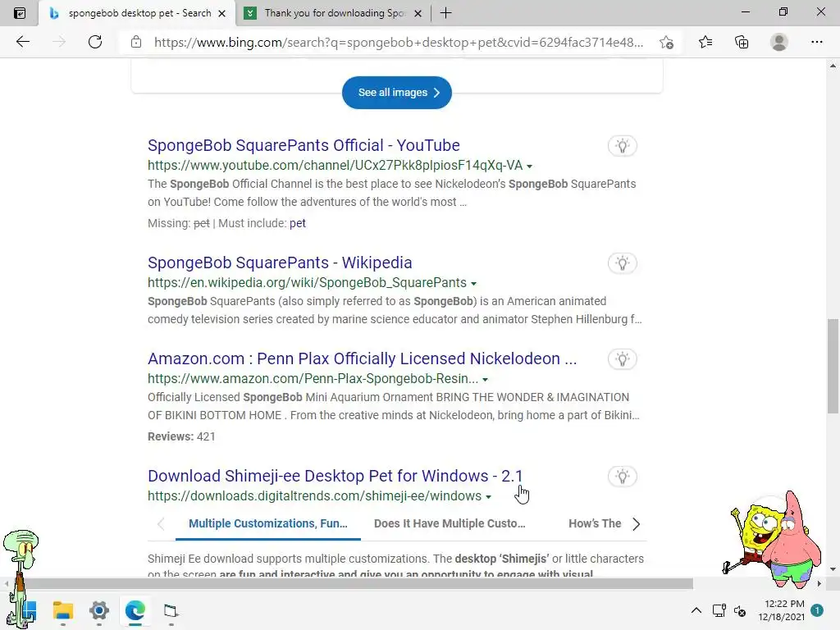Open the Collections icon
This screenshot has width=840, height=630.
pyautogui.click(x=742, y=42)
